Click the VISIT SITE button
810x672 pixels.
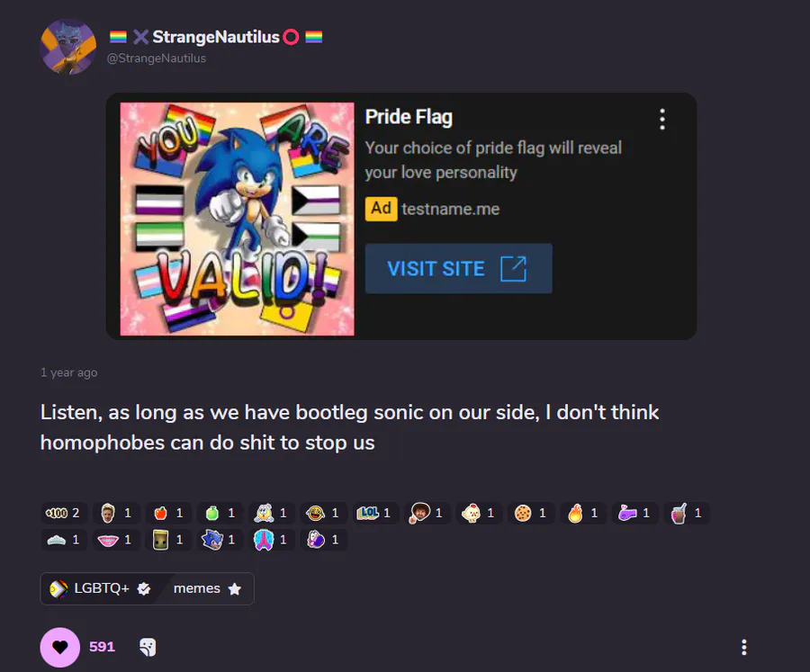point(459,269)
